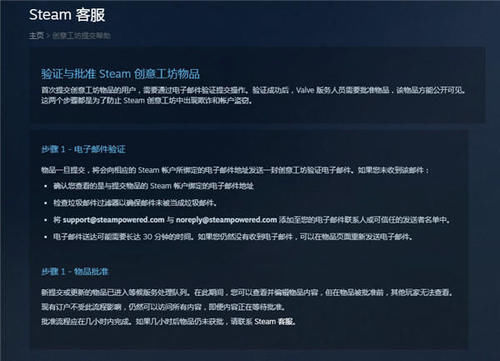Click the sentence starting 这两个步骤都是为了防止
Screen dimensions: 500x361
pyautogui.click(x=147, y=100)
